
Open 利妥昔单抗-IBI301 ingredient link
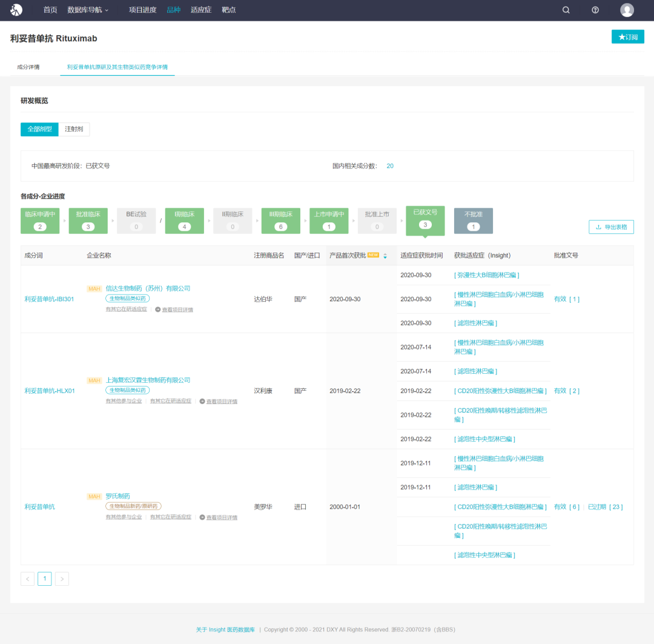[49, 299]
